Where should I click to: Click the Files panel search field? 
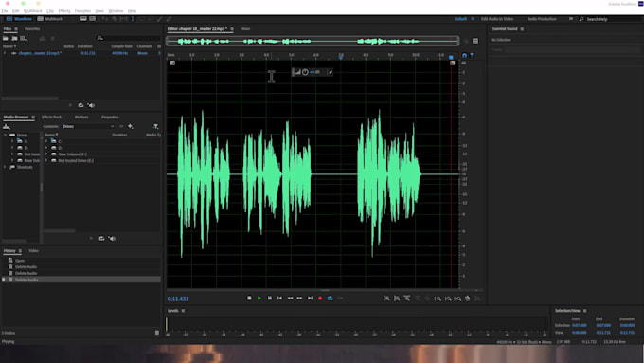130,38
